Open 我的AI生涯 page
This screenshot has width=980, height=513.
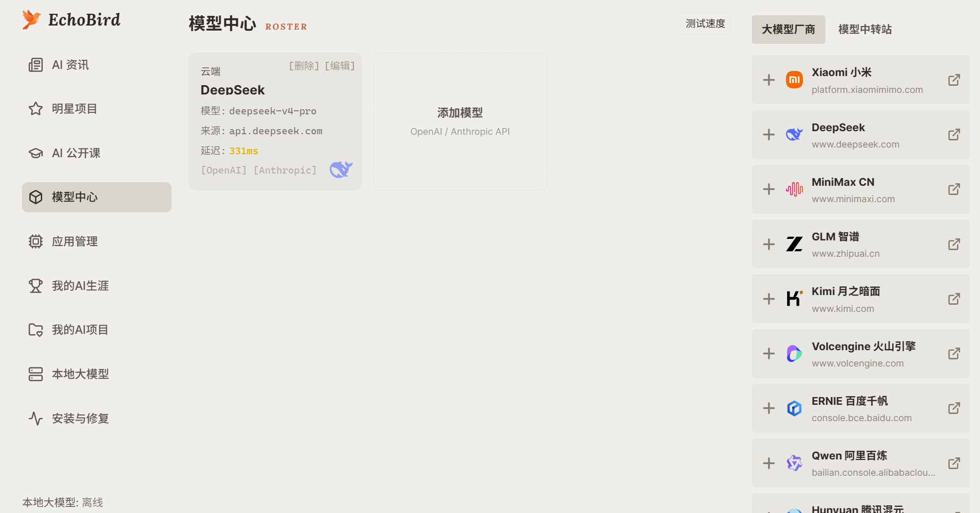(x=96, y=286)
